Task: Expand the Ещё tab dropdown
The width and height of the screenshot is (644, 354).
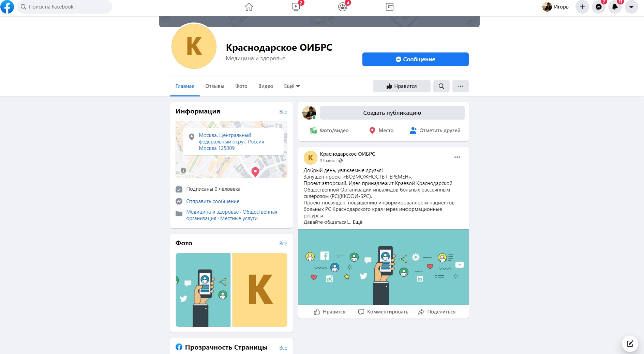Action: (x=292, y=86)
